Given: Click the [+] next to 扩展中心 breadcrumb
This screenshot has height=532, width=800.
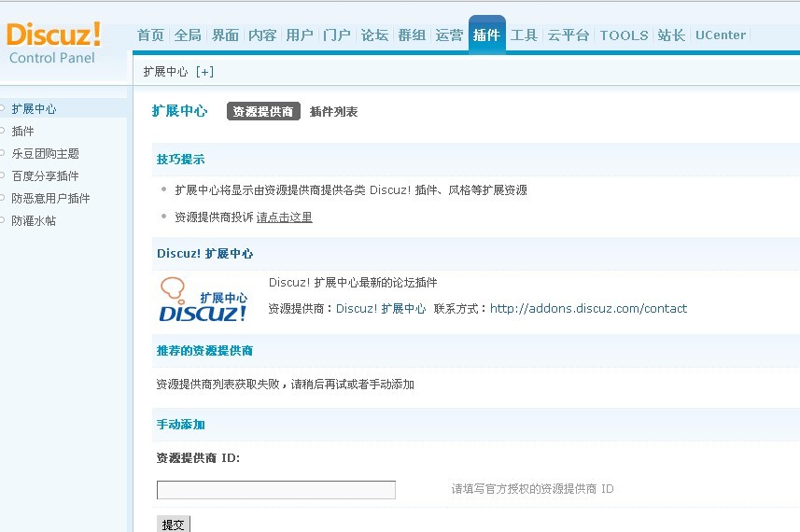Looking at the screenshot, I should [204, 72].
